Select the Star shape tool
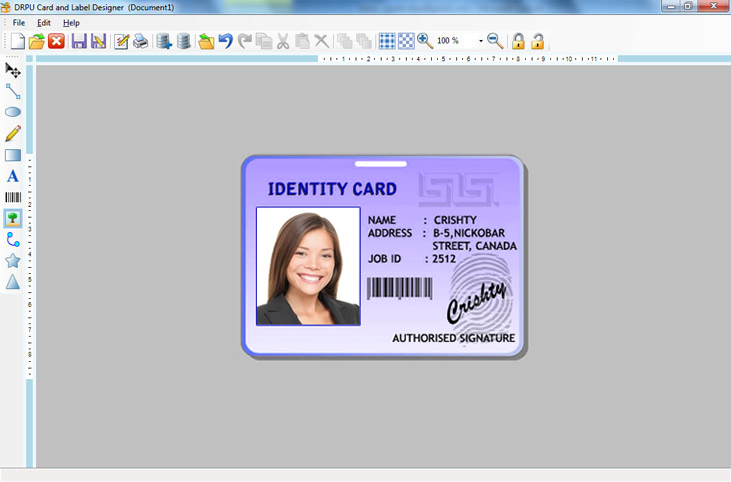Viewport: 731px width, 482px height. coord(13,261)
